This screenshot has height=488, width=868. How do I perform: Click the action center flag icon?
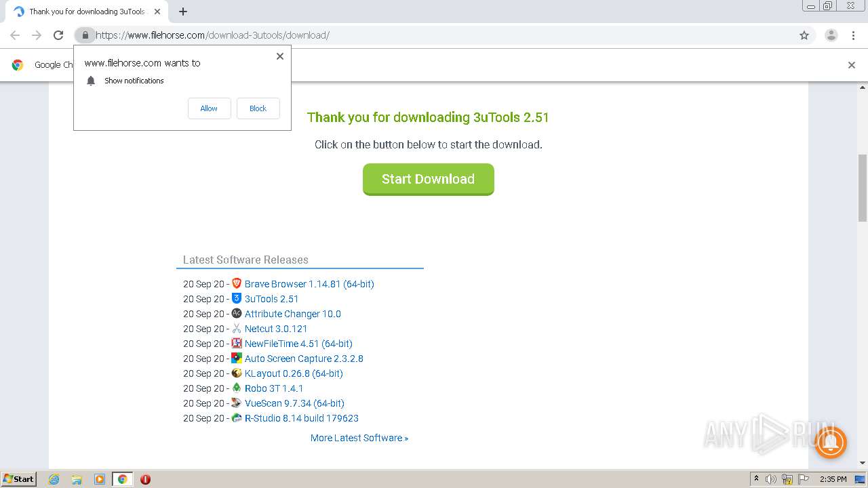click(804, 479)
